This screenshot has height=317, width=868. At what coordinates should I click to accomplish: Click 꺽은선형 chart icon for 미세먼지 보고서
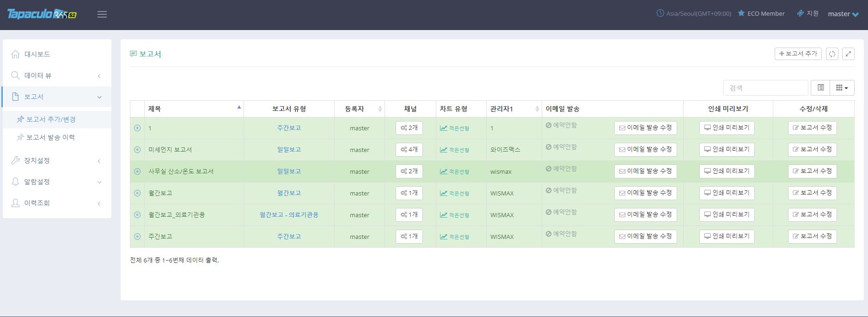tap(454, 150)
